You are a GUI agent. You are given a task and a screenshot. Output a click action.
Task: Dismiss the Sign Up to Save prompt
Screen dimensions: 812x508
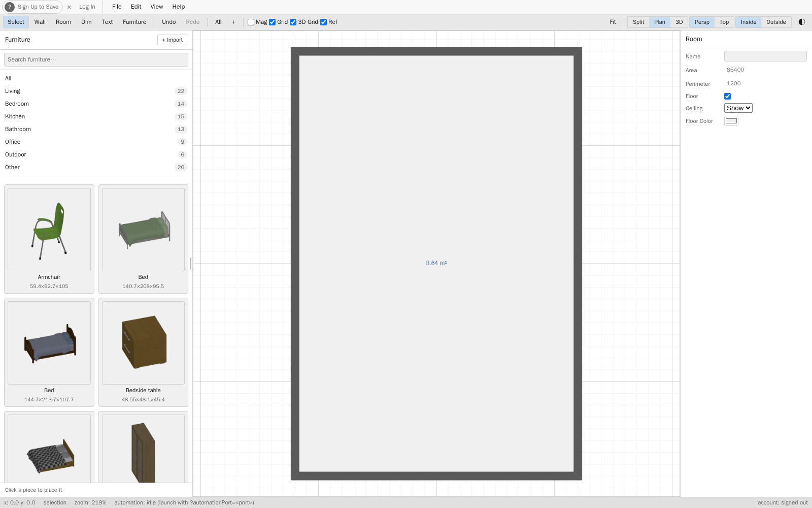69,7
